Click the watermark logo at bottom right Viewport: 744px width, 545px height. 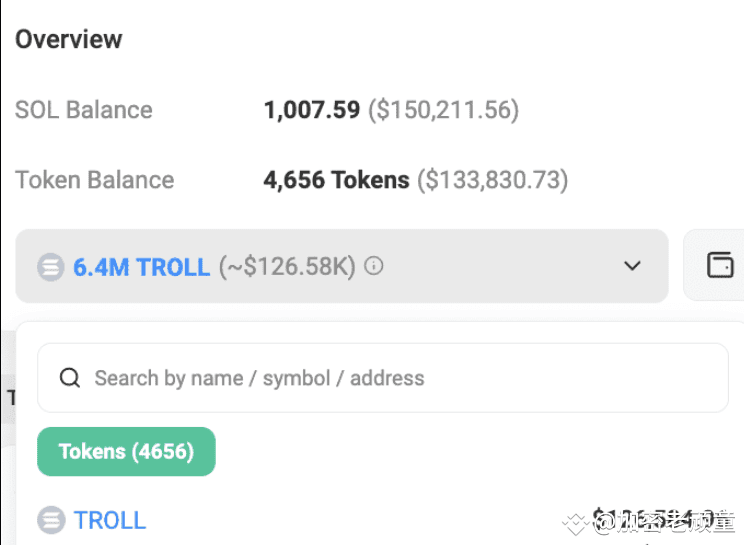point(576,524)
